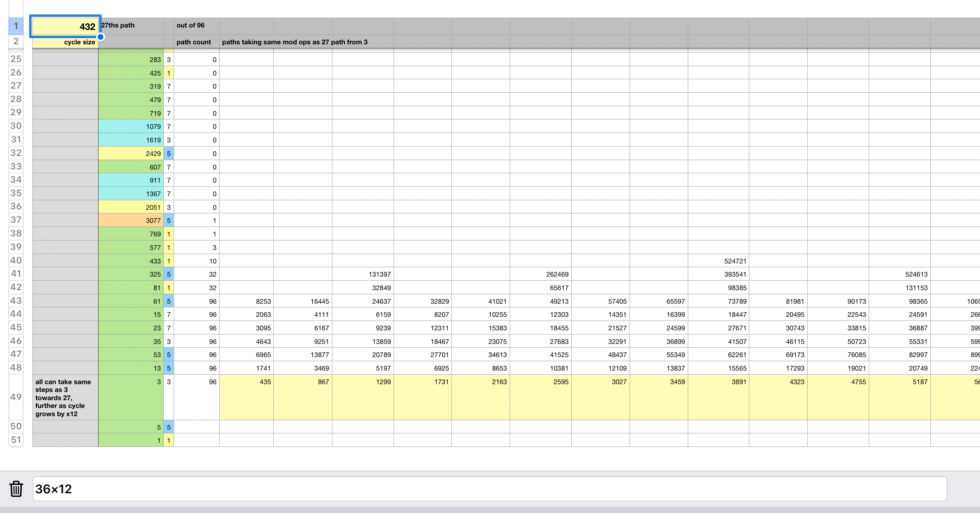Click the orange cell with 3077
Screen dimensions: 980x513
coord(131,220)
